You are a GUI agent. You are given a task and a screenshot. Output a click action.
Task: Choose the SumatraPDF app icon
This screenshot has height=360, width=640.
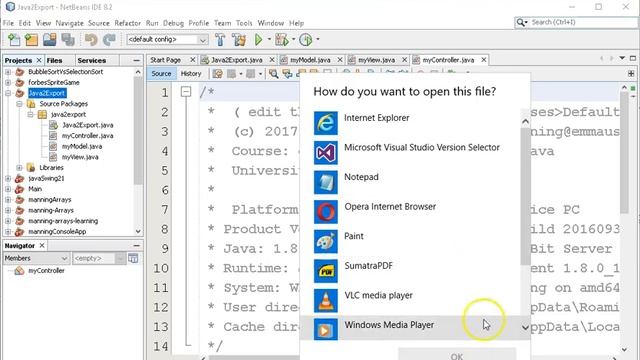(x=326, y=271)
